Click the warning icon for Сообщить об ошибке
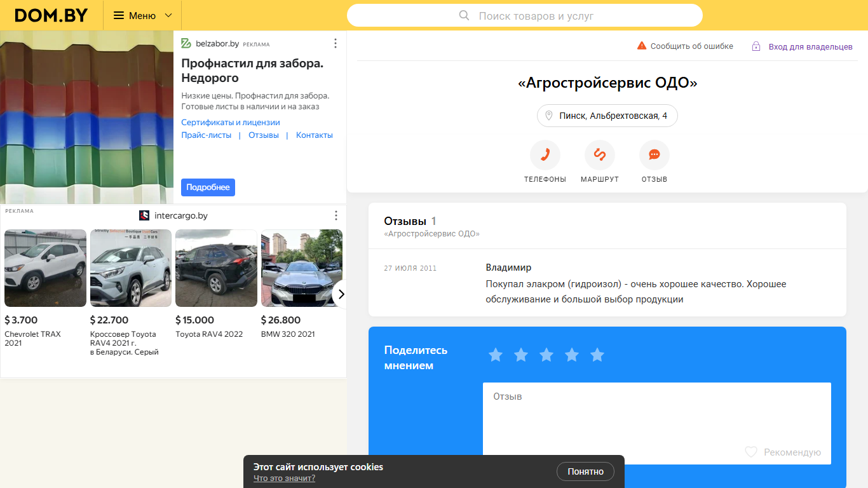 (642, 46)
